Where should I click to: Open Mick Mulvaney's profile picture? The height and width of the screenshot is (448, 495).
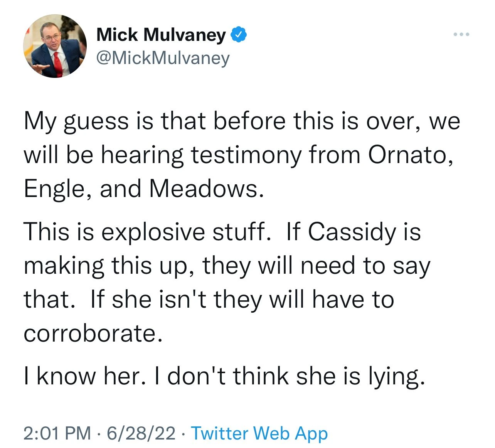click(55, 46)
